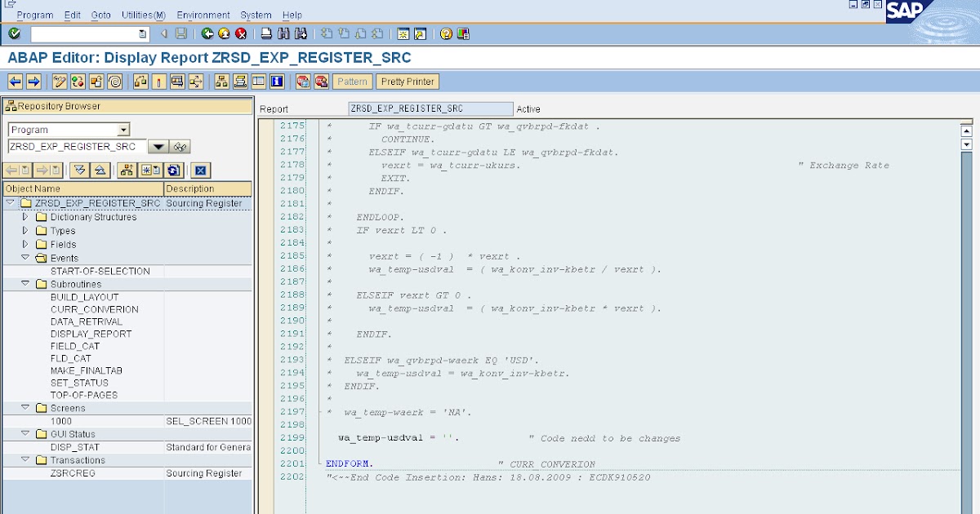Expand the Types folder
The width and height of the screenshot is (980, 514).
pos(25,231)
